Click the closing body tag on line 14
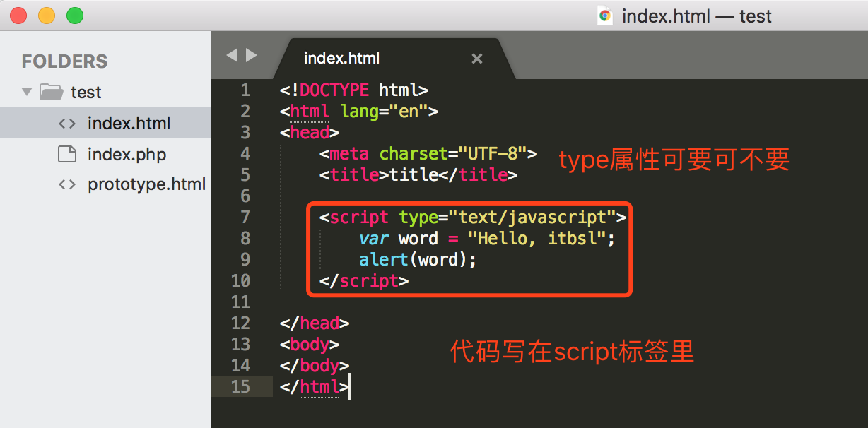This screenshot has height=428, width=868. (x=315, y=365)
